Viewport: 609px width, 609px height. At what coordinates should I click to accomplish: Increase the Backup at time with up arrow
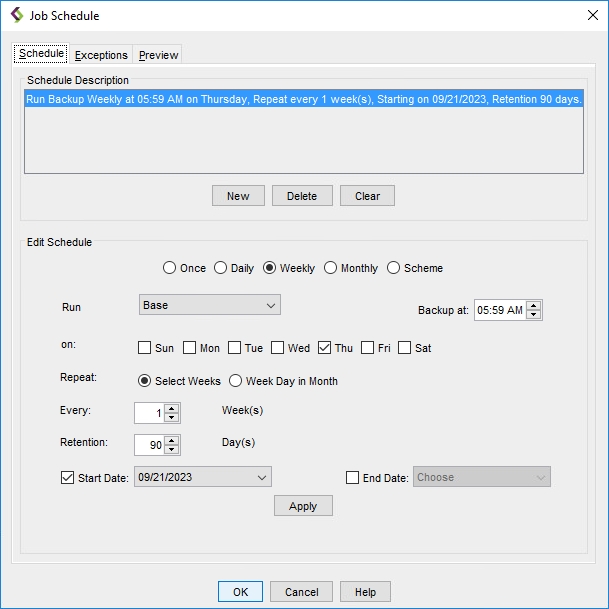[534, 306]
